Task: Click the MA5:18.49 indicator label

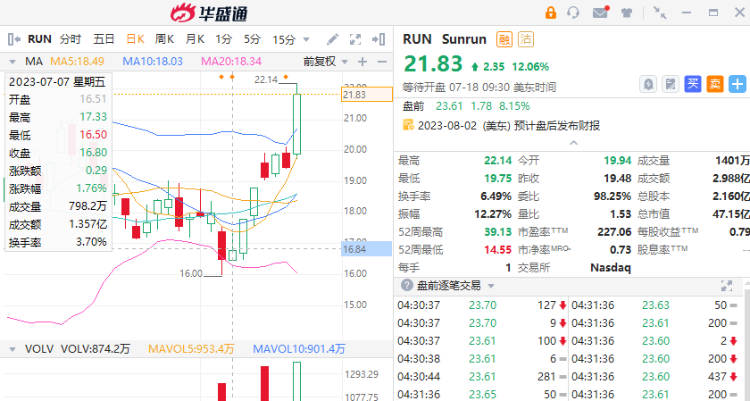Action: click(77, 61)
